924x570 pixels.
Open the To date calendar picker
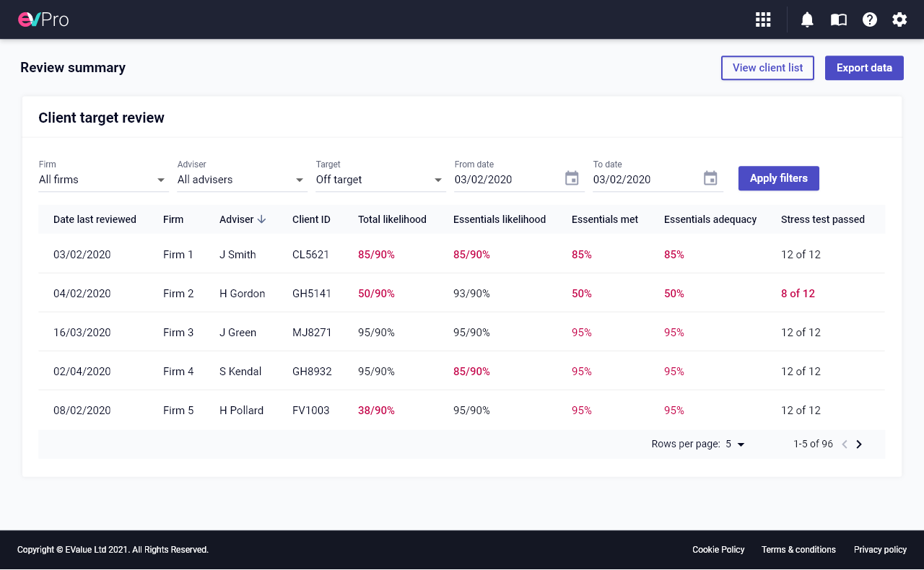pyautogui.click(x=710, y=178)
